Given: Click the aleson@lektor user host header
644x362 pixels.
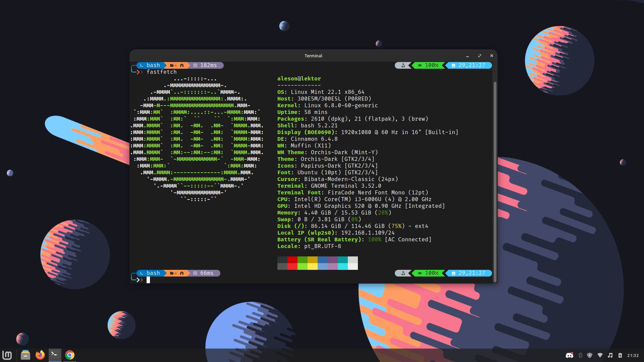Looking at the screenshot, I should tap(299, 79).
